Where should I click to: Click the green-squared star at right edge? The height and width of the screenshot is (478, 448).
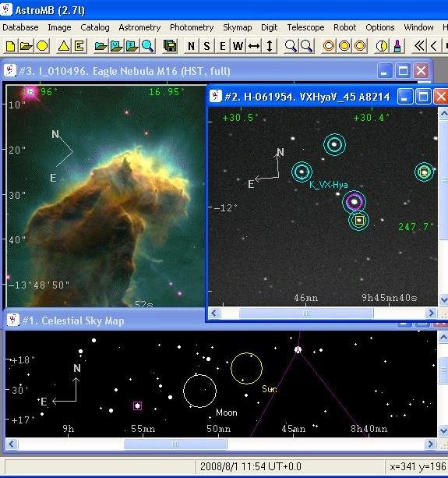(x=425, y=172)
